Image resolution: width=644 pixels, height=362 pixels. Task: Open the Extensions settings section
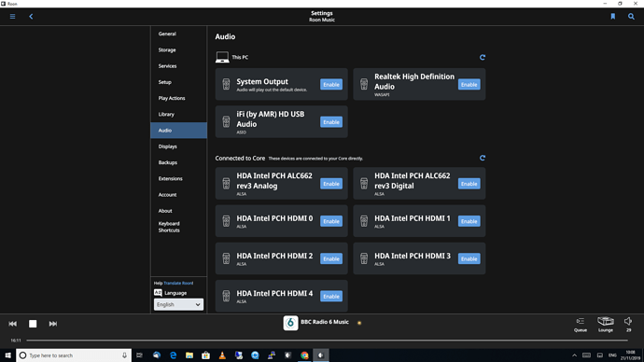click(x=178, y=178)
